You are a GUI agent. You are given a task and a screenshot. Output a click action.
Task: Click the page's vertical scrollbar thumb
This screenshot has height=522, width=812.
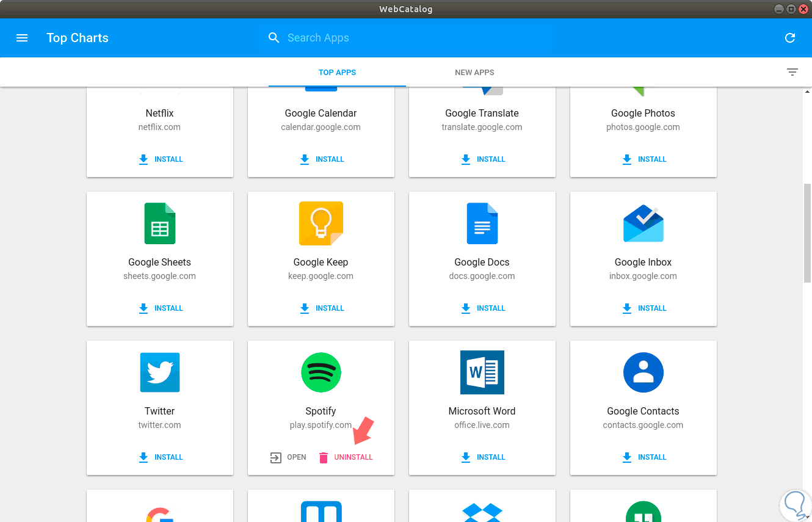pos(807,232)
